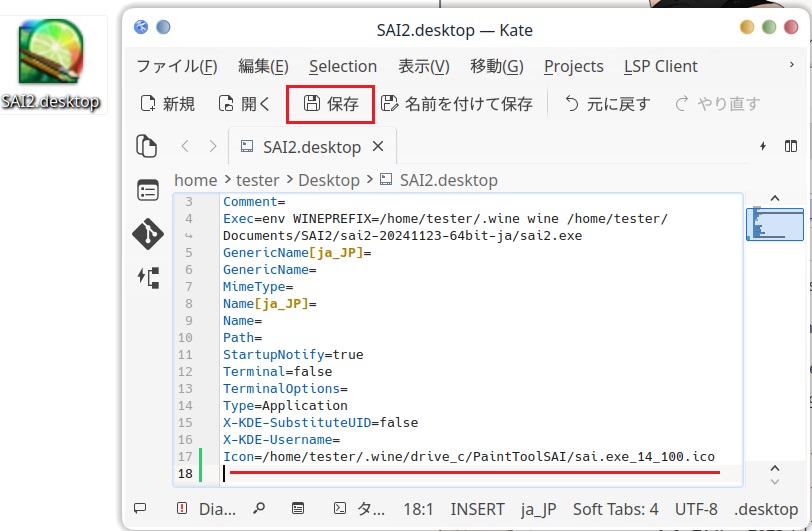Click the SAI2.desktop desktop icon
Viewport: 812px width, 531px height.
pyautogui.click(x=51, y=65)
